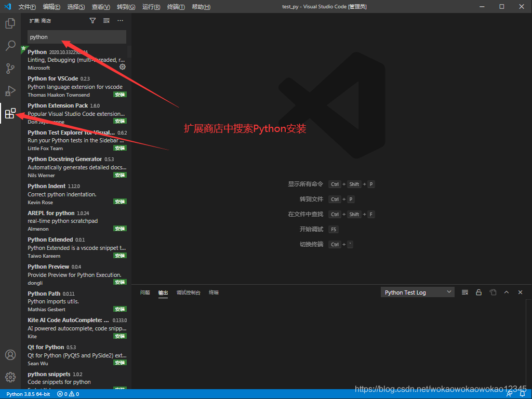The width and height of the screenshot is (532, 399).
Task: Open the 查看(V) menu
Action: click(101, 7)
